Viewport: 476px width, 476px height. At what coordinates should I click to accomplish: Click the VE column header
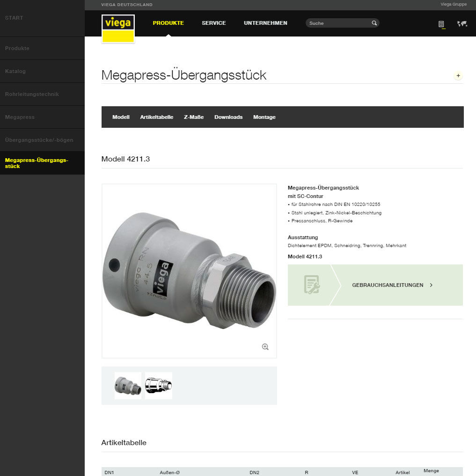tap(355, 472)
